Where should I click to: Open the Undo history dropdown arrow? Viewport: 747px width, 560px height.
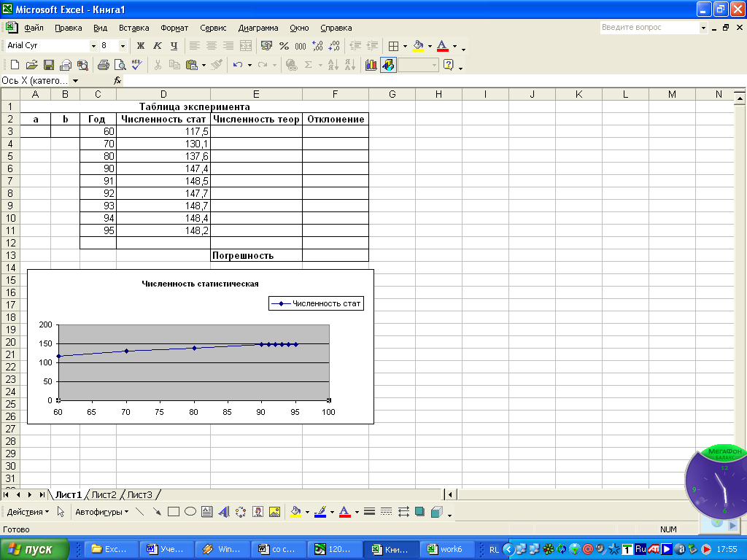pyautogui.click(x=249, y=65)
